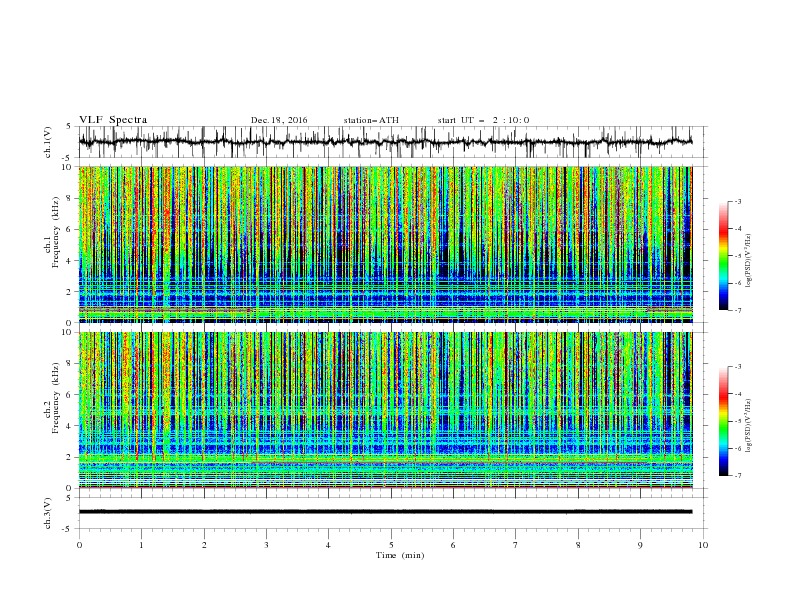Click the ch.1 spectrogram color scale bar
This screenshot has width=792, height=612.
[x=724, y=256]
